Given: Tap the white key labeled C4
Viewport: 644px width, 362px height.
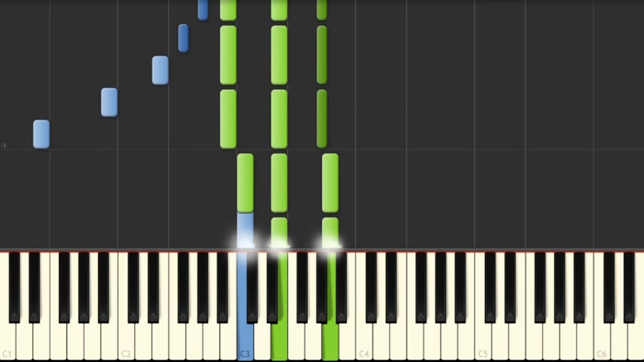Looking at the screenshot, I should pyautogui.click(x=364, y=341).
